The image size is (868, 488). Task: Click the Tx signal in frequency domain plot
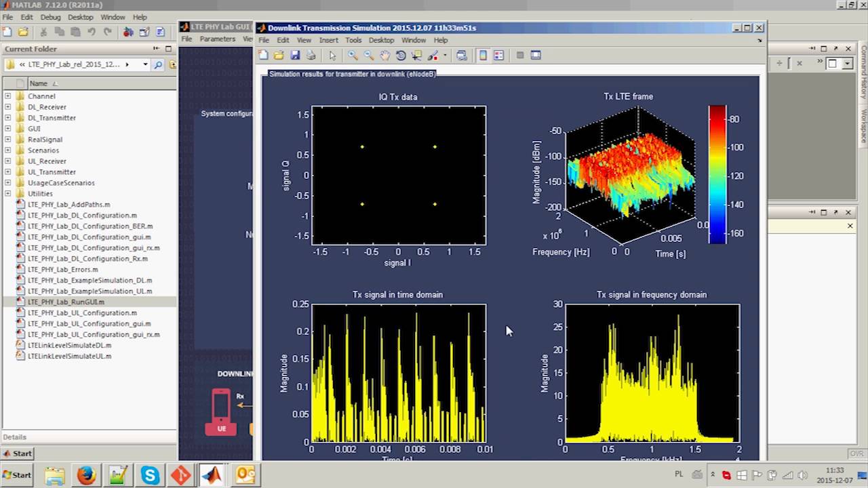(652, 373)
